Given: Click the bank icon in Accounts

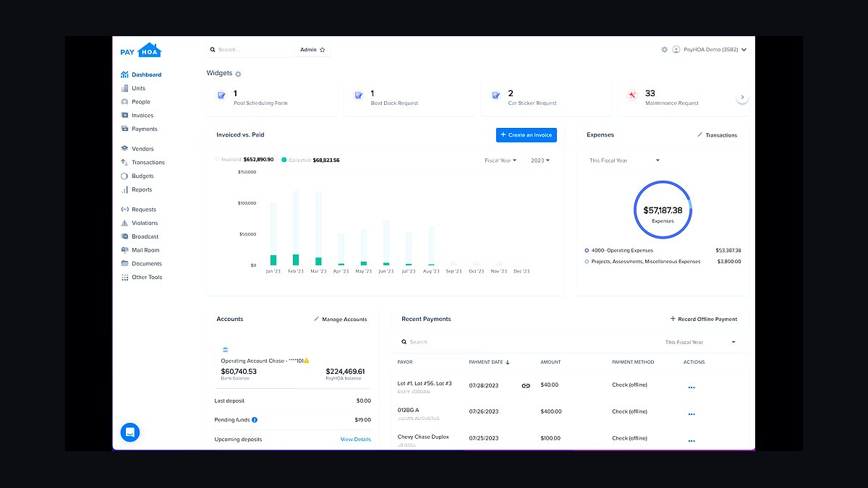Looking at the screenshot, I should click(225, 349).
